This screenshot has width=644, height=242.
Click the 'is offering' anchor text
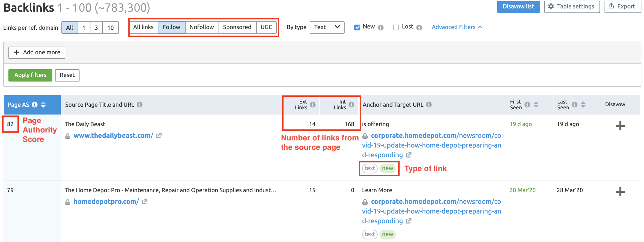[375, 124]
